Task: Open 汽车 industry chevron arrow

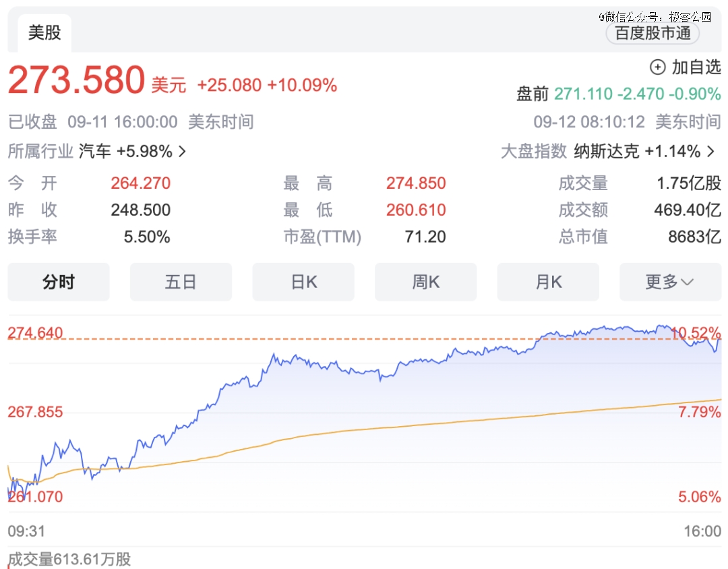Action: pyautogui.click(x=183, y=152)
